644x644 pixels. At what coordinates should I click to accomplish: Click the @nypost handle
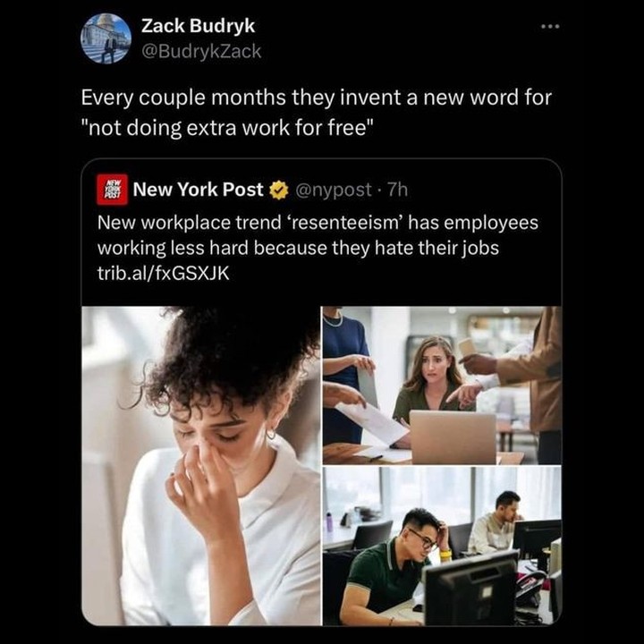click(333, 190)
